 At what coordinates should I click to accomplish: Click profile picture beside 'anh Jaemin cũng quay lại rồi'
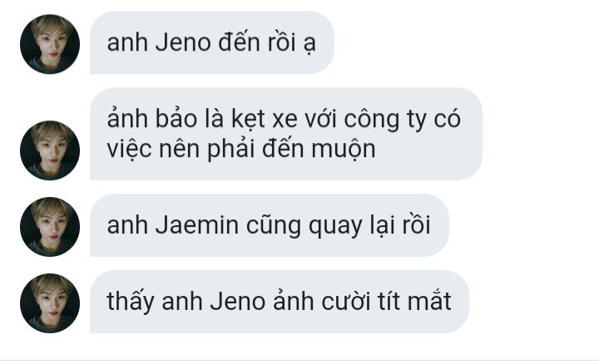click(x=50, y=227)
